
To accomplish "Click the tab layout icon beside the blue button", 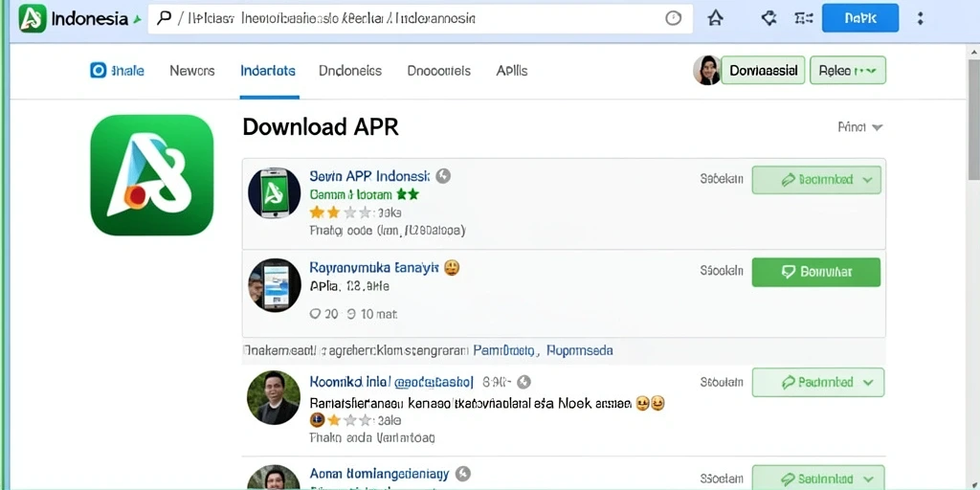I will pyautogui.click(x=803, y=18).
